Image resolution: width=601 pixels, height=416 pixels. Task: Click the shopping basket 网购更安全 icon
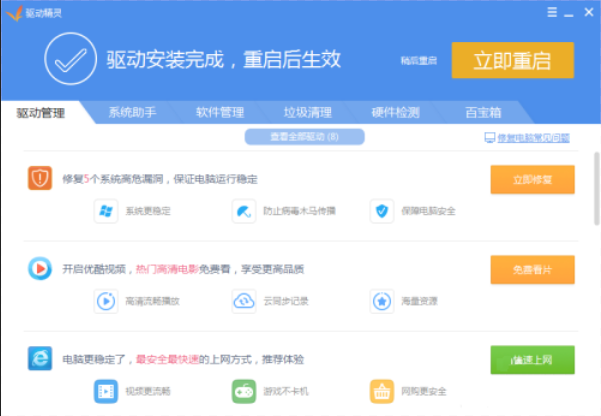point(382,391)
